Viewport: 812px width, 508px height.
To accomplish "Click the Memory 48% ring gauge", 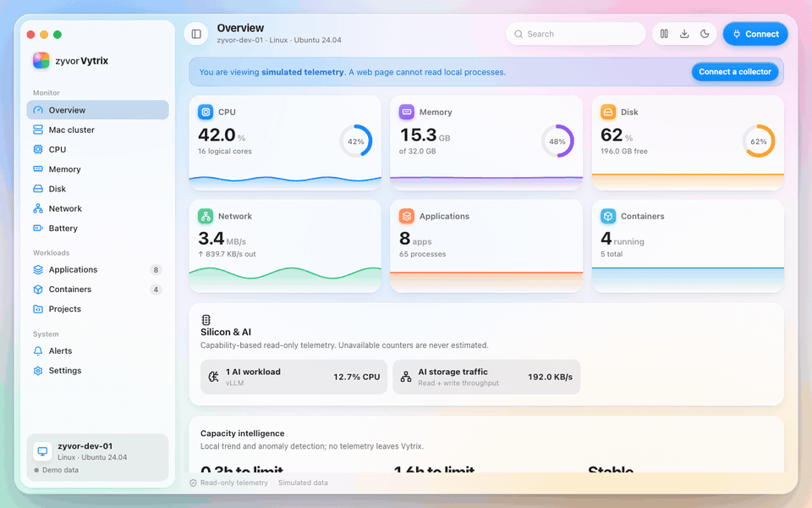I will [x=557, y=141].
